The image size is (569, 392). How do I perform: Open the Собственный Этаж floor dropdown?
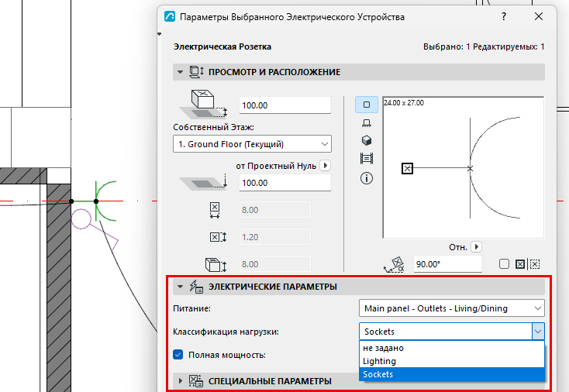[x=252, y=144]
